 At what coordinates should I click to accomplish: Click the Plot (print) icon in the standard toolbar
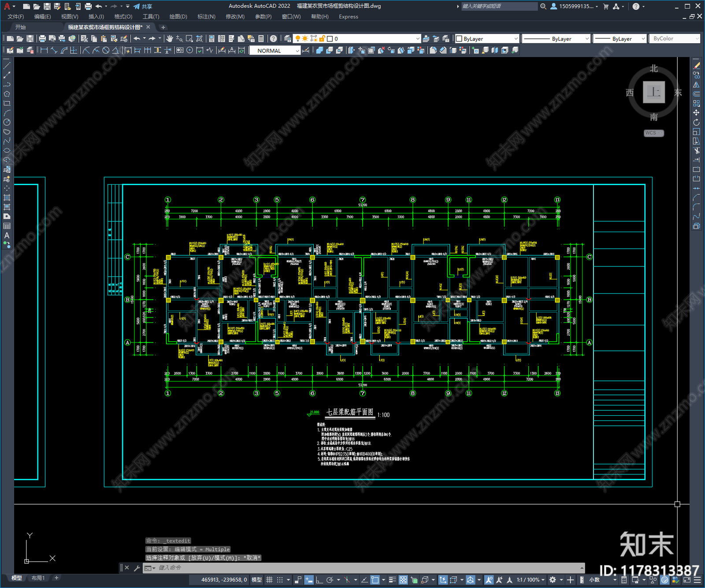click(x=42, y=39)
